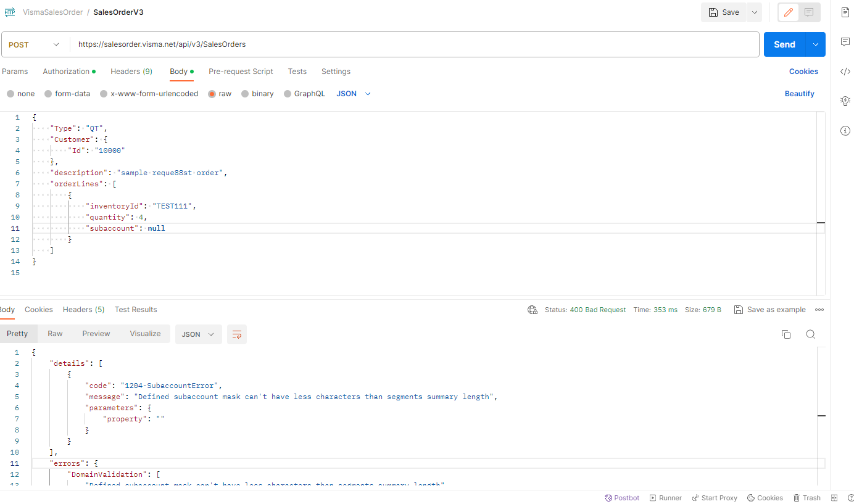Start Proxy from the status bar
The width and height of the screenshot is (854, 504).
pyautogui.click(x=714, y=498)
